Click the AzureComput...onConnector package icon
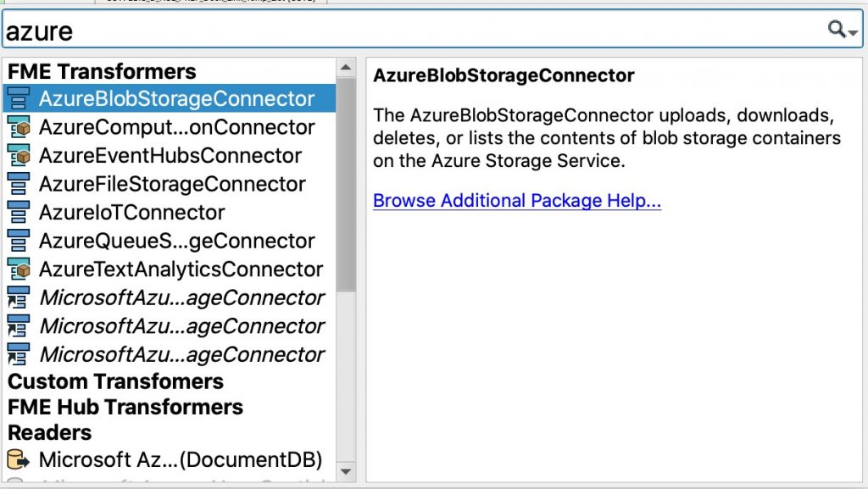This screenshot has width=868, height=489. pyautogui.click(x=19, y=127)
